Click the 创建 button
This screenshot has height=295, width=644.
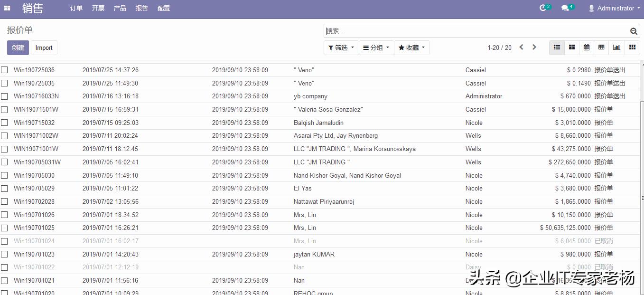18,48
